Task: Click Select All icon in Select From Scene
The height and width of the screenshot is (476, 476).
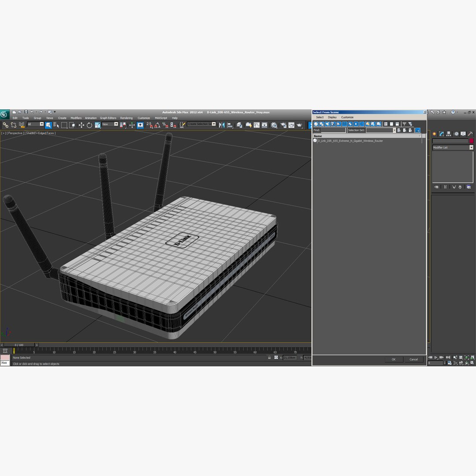Action: 386,124
